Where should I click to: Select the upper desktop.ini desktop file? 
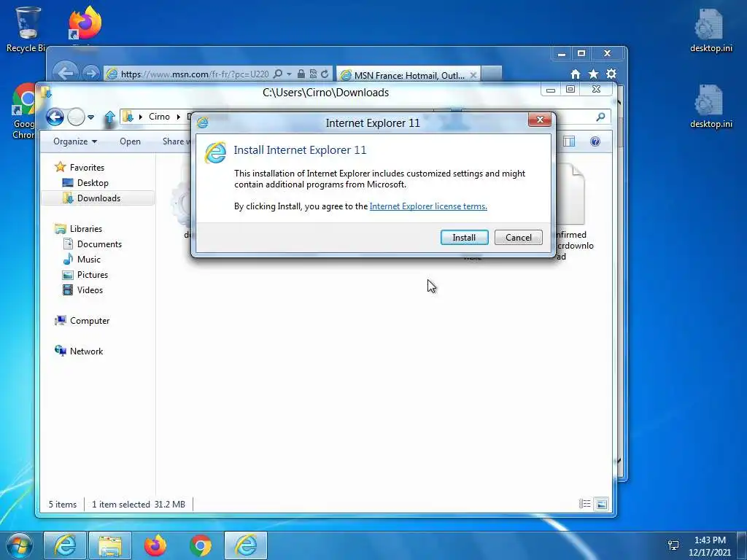(x=711, y=30)
